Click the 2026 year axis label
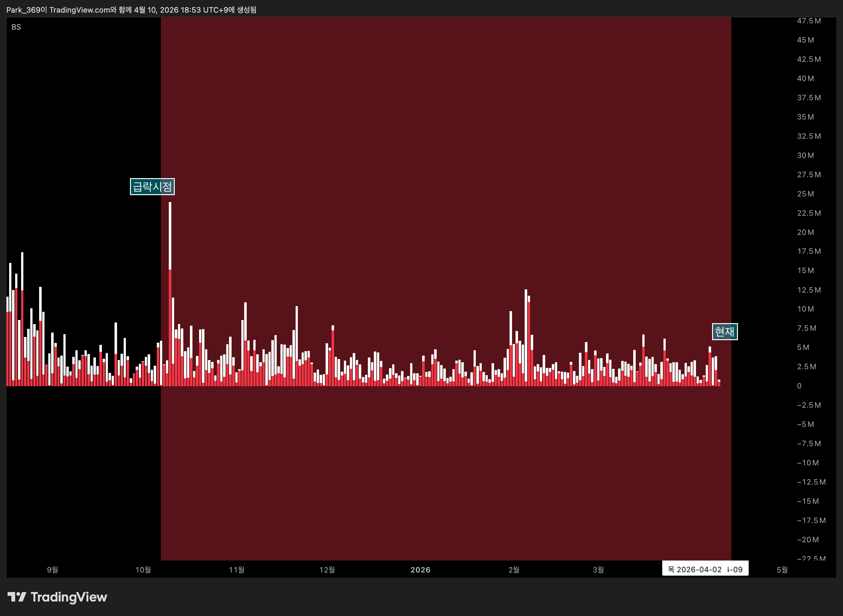The image size is (843, 616). (421, 570)
